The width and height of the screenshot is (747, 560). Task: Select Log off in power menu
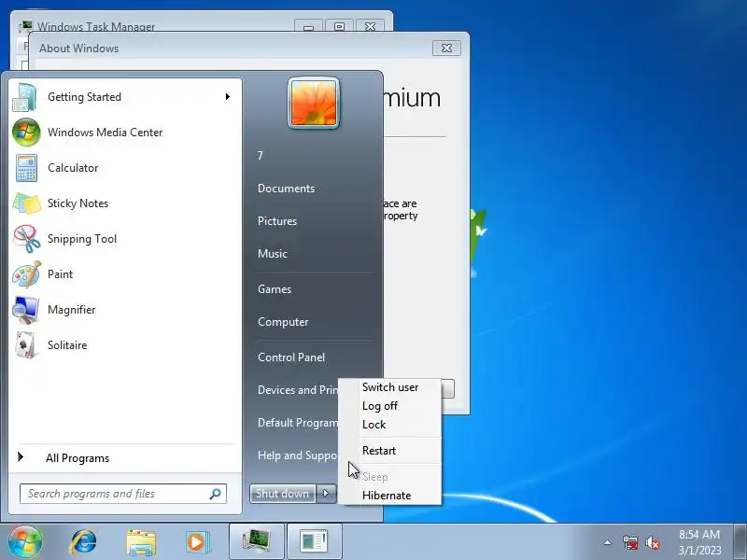pyautogui.click(x=389, y=406)
